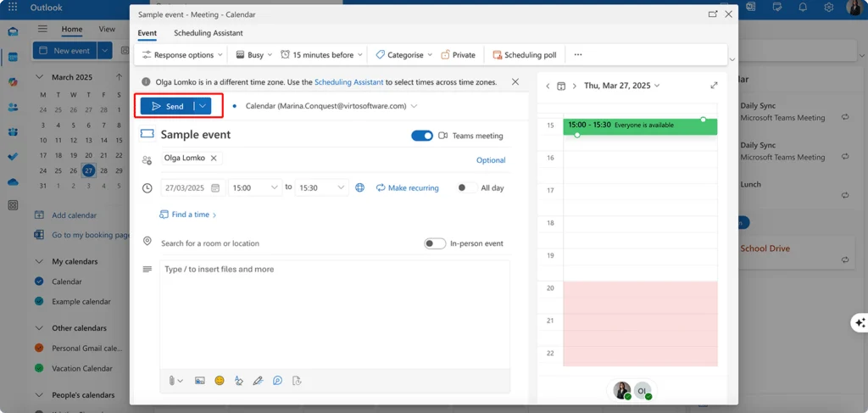
Task: Expand the Thu, Mar 27, 2025 date dropdown
Action: [x=622, y=86]
